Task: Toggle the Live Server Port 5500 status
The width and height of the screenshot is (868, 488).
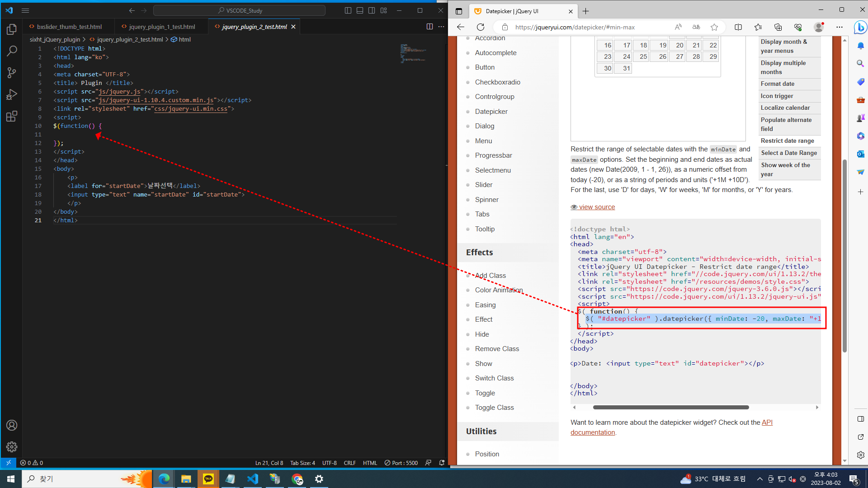Action: tap(401, 463)
